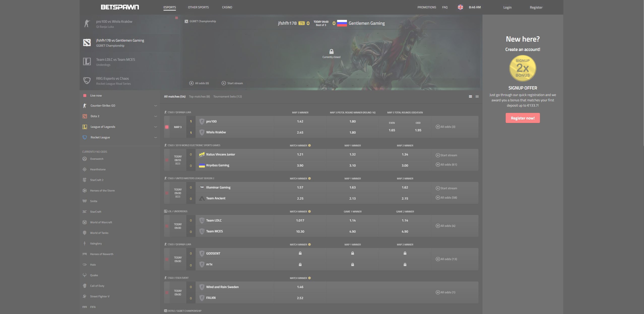Click the Live now red indicator
The width and height of the screenshot is (644, 314).
pos(85,96)
